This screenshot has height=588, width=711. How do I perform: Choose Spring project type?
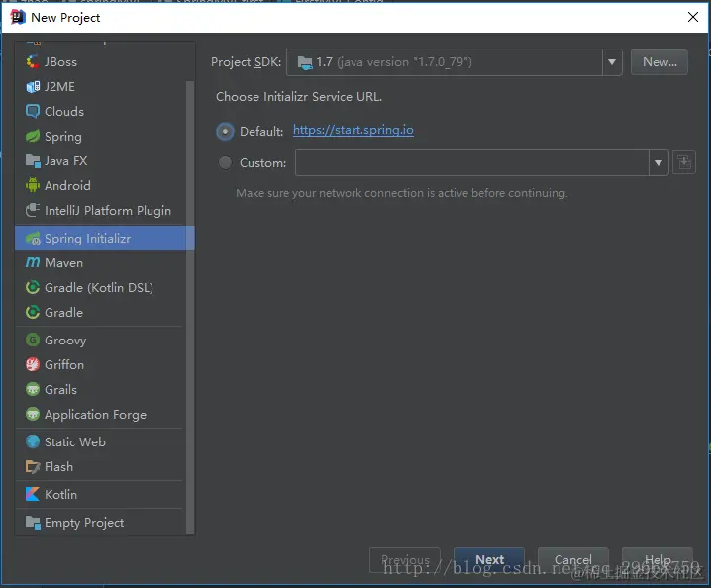coord(101,136)
